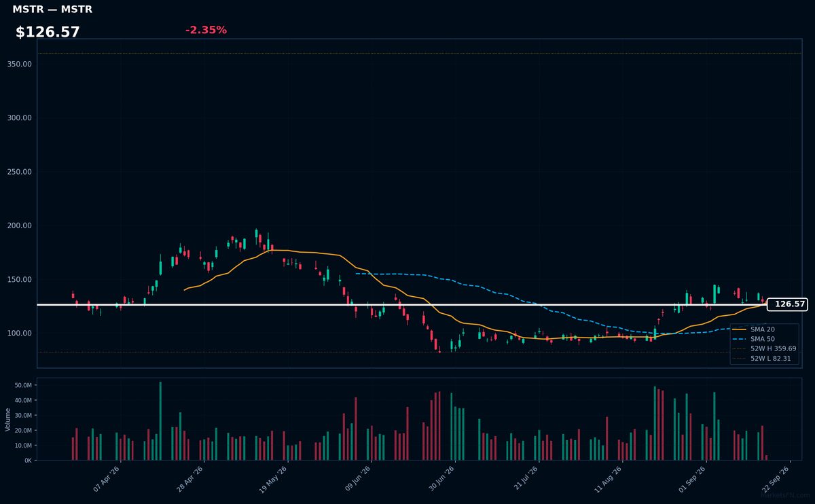Click the 126.57 current price tag

coord(786,304)
